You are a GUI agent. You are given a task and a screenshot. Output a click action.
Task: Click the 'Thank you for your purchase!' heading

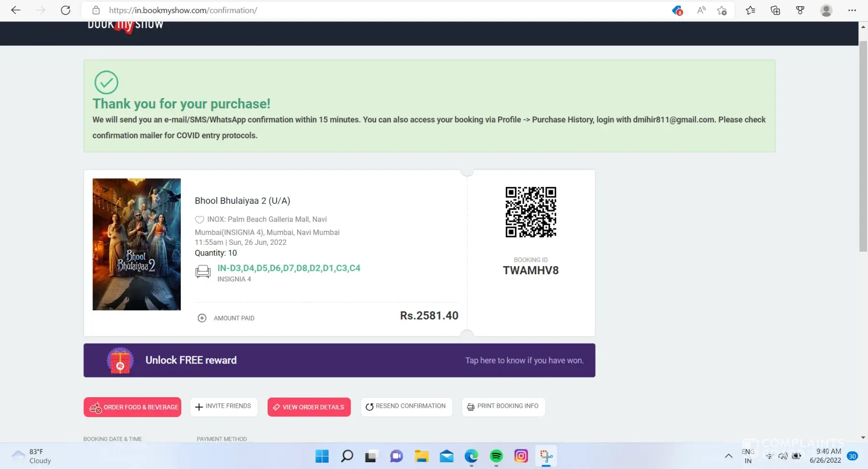click(x=181, y=104)
